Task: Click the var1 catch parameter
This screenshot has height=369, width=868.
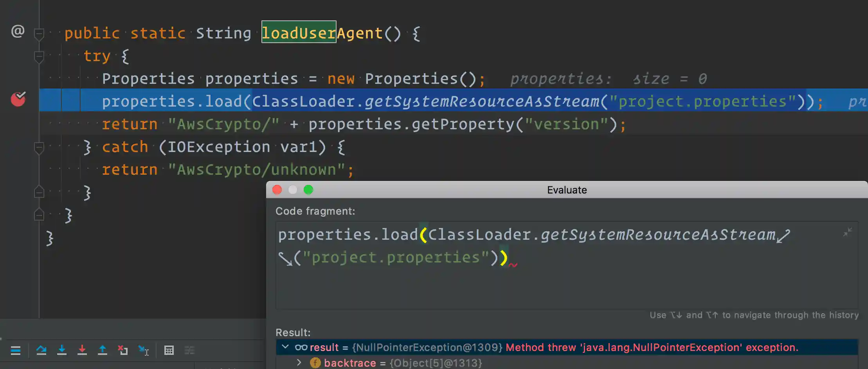Action: pos(299,147)
